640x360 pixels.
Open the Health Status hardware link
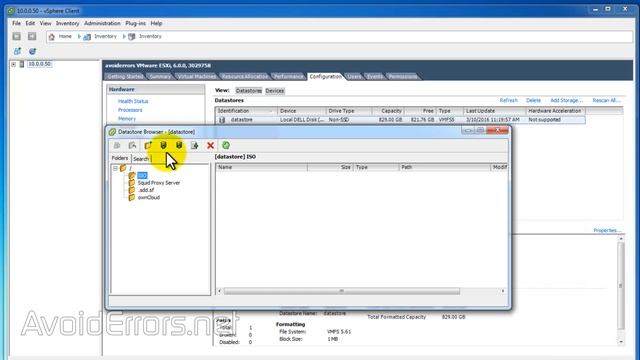pos(133,101)
